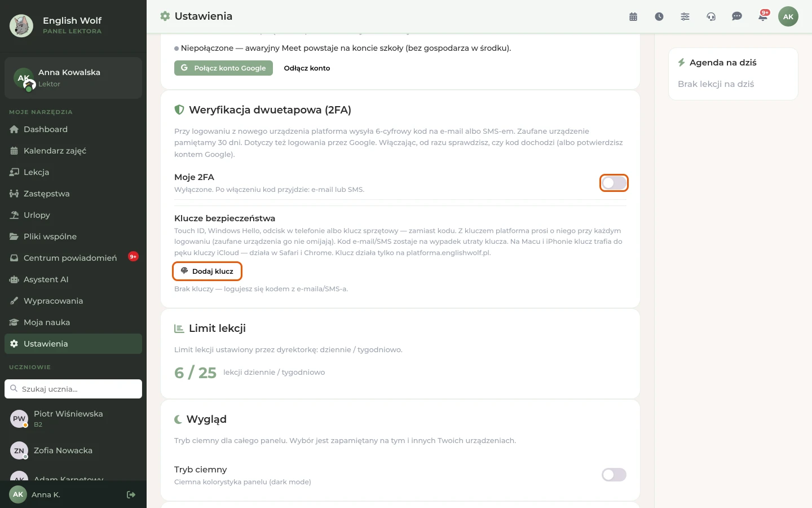Viewport: 812px width, 508px height.
Task: Focus the Szukaj ucznia search field
Action: click(73, 389)
